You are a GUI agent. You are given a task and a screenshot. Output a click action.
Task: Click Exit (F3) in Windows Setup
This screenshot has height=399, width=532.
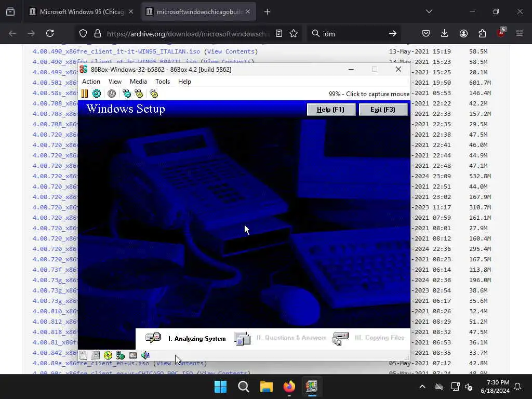coord(383,110)
